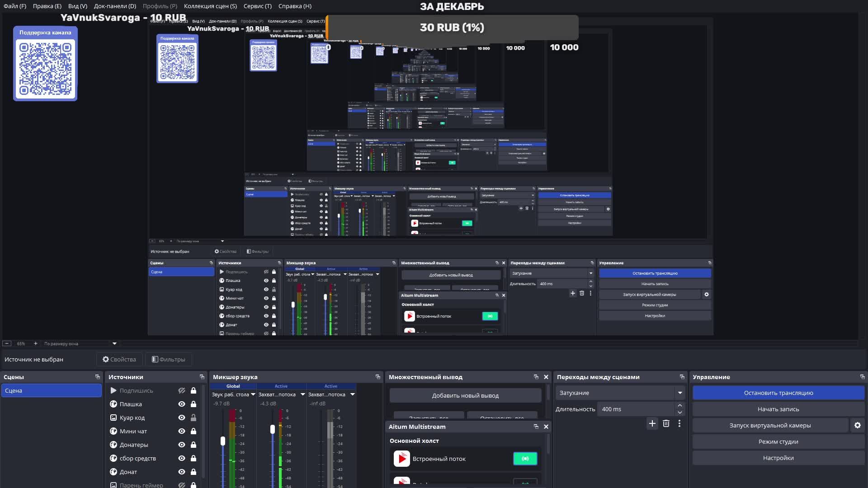Undock the Источники panel
Viewport: 868px width, 488px height.
(x=202, y=377)
